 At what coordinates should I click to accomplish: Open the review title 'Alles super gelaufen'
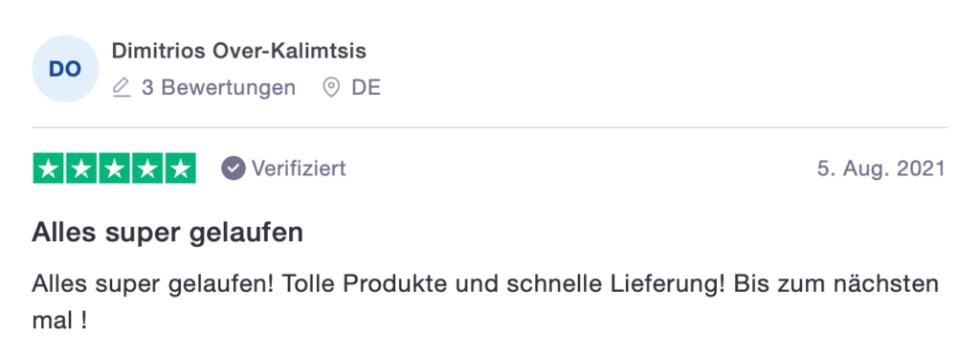click(167, 234)
